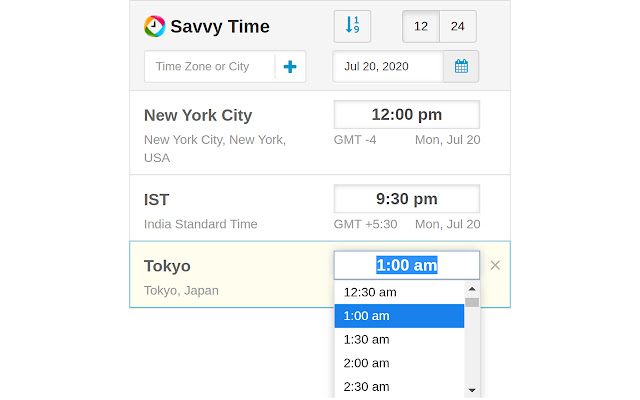Click New York City 12:00 pm time box
Image resolution: width=640 pixels, height=400 pixels.
[406, 114]
